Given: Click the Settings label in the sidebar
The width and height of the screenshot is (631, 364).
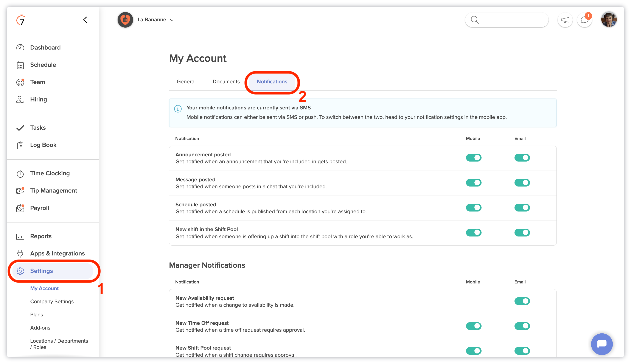Looking at the screenshot, I should click(41, 271).
